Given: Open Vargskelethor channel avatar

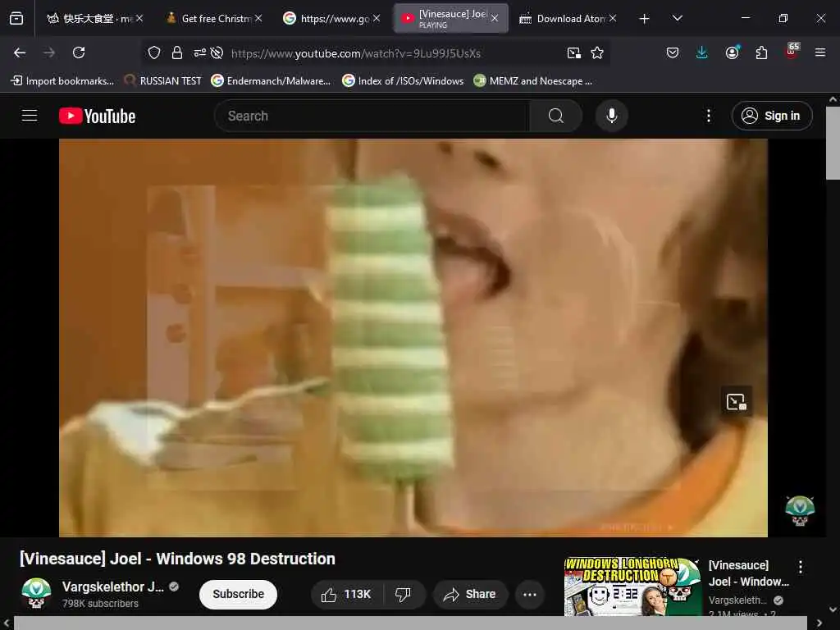Looking at the screenshot, I should [36, 594].
